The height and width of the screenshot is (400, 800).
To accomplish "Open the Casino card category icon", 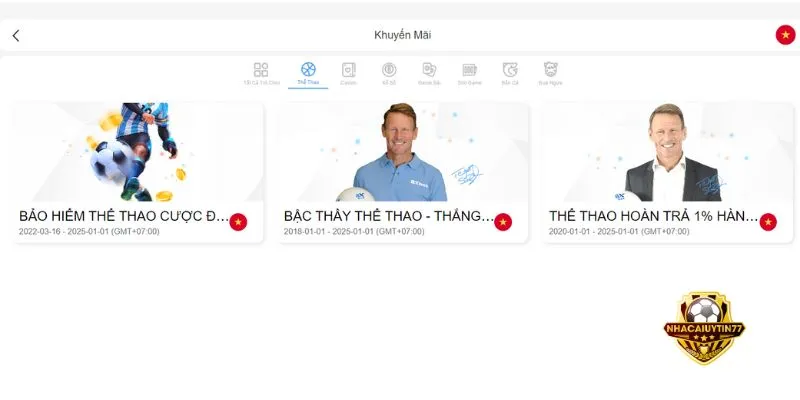I will click(x=348, y=69).
